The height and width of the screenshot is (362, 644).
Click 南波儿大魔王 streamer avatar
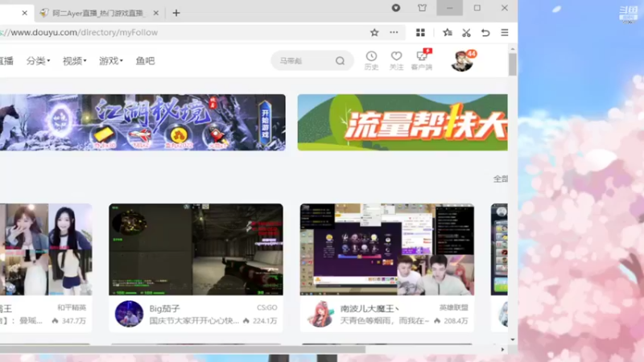coord(320,314)
